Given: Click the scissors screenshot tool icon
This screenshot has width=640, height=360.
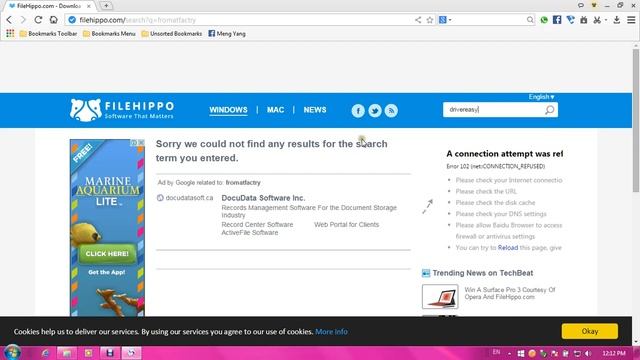Looking at the screenshot, I should [x=597, y=20].
